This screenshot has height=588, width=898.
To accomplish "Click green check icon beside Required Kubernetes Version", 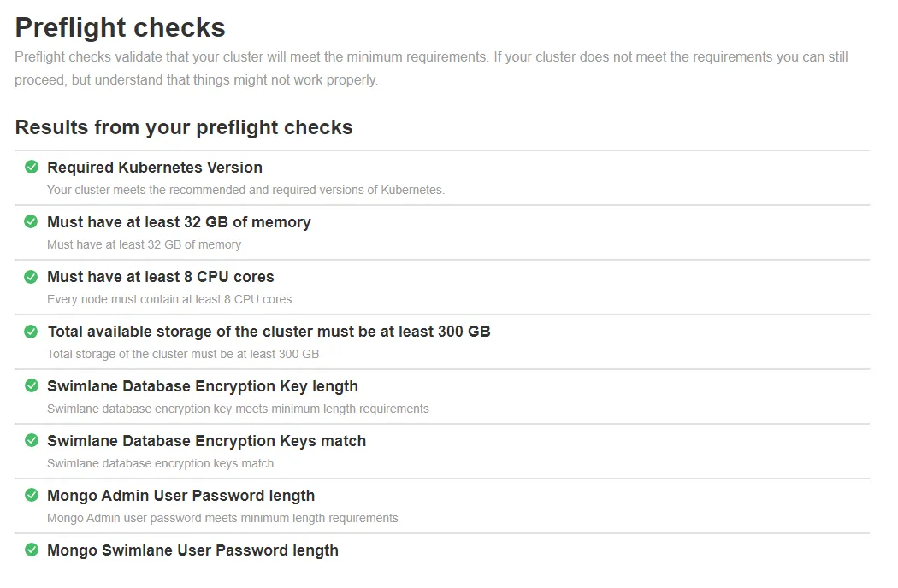I will [x=32, y=167].
